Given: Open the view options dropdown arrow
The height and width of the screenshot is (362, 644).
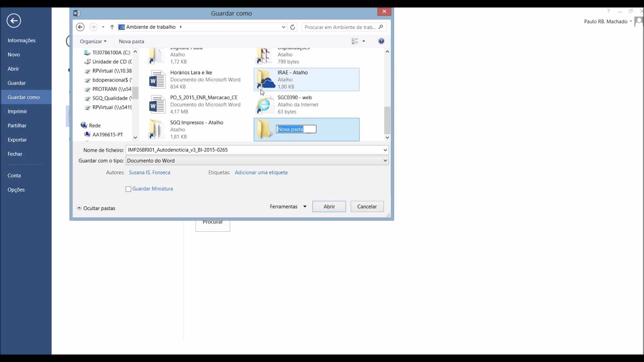Looking at the screenshot, I should pyautogui.click(x=364, y=41).
